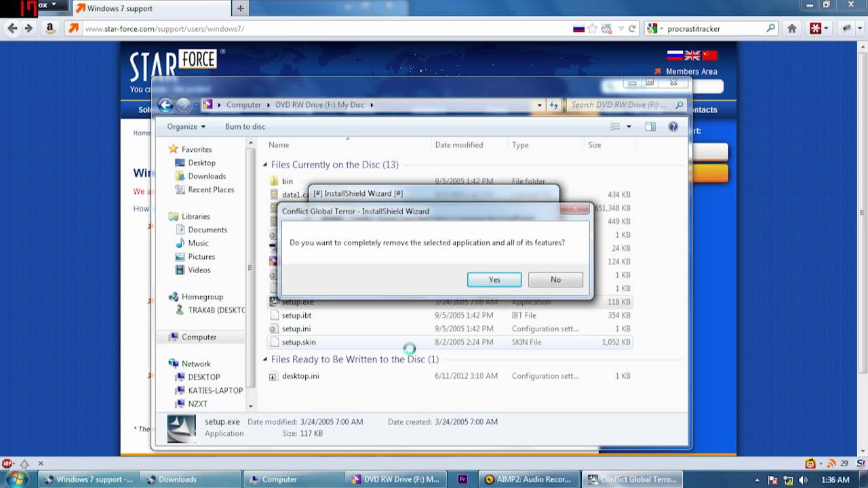This screenshot has width=868, height=488.
Task: Open the Documents library
Action: pyautogui.click(x=208, y=230)
